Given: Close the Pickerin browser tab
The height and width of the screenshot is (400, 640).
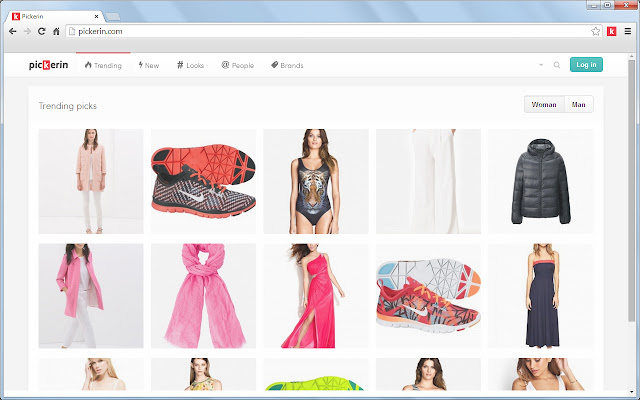Looking at the screenshot, I should (x=96, y=16).
